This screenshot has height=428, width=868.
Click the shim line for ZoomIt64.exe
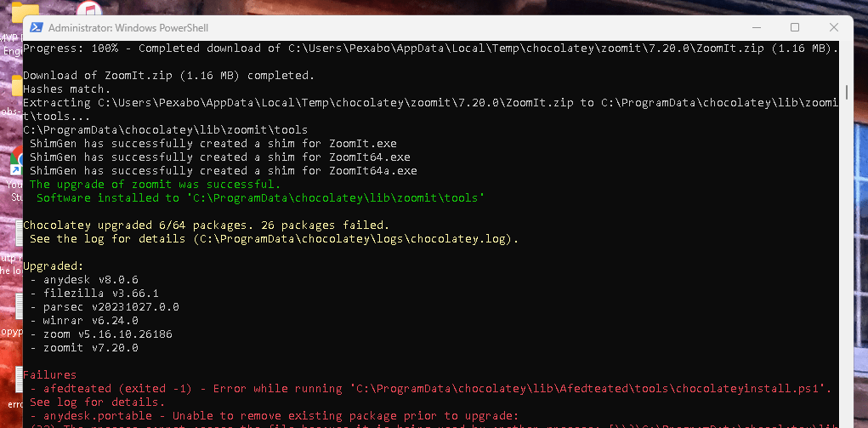tap(220, 157)
